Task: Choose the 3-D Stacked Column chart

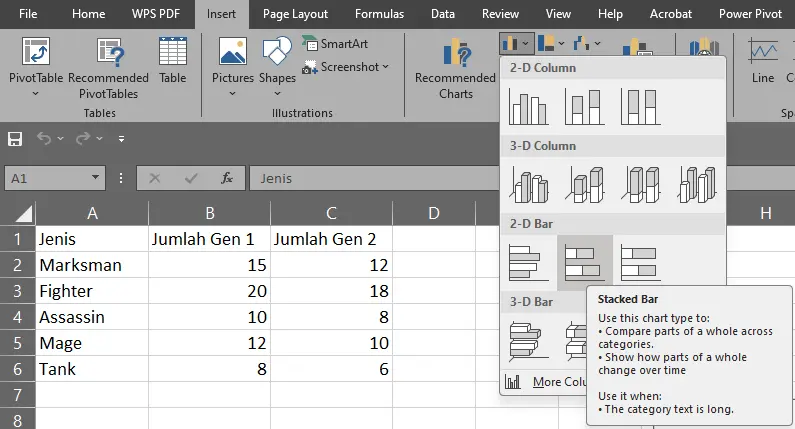Action: (584, 185)
